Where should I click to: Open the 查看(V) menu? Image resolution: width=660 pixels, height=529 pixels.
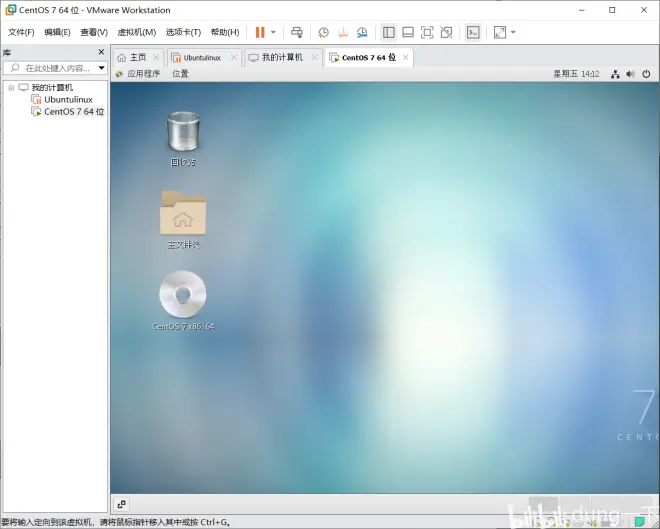(x=94, y=32)
